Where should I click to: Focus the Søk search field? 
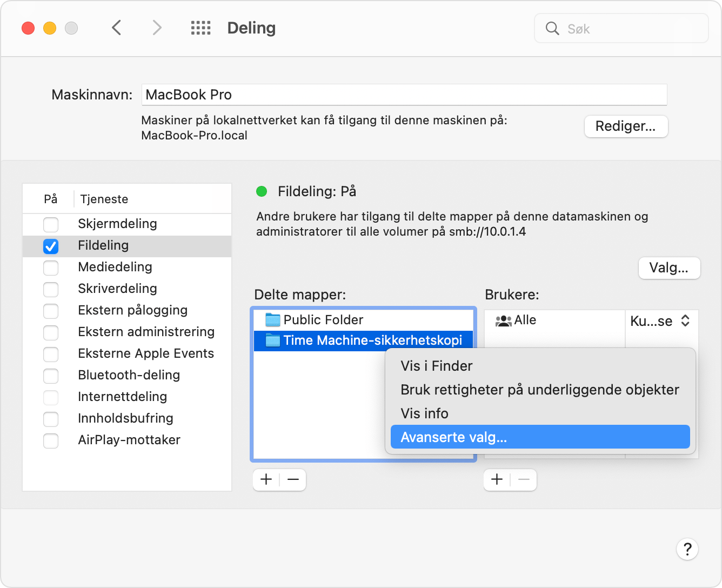coord(627,29)
